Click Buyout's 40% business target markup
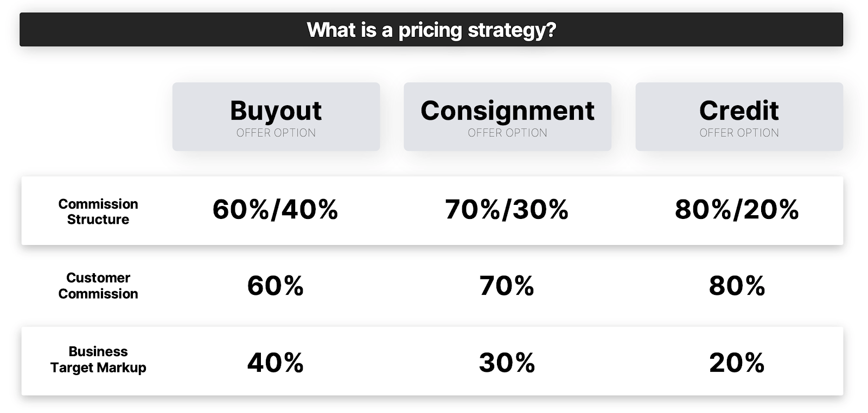The width and height of the screenshot is (868, 413). (275, 363)
